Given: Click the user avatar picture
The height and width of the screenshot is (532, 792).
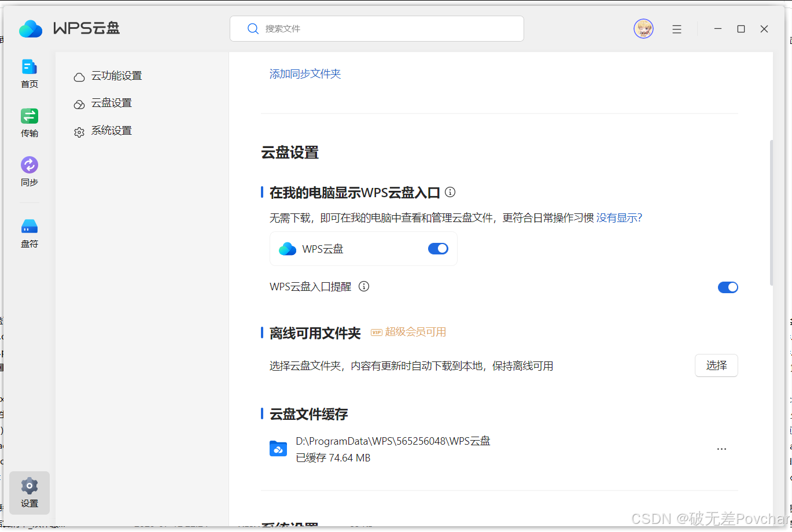Looking at the screenshot, I should click(643, 29).
